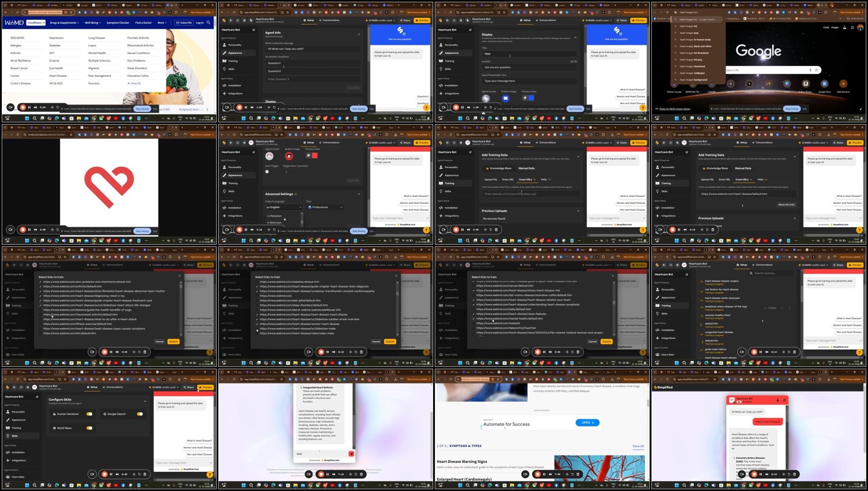Stop the Loom recording showing timer 0:34
Screen dimensions: 868x491
point(23,107)
